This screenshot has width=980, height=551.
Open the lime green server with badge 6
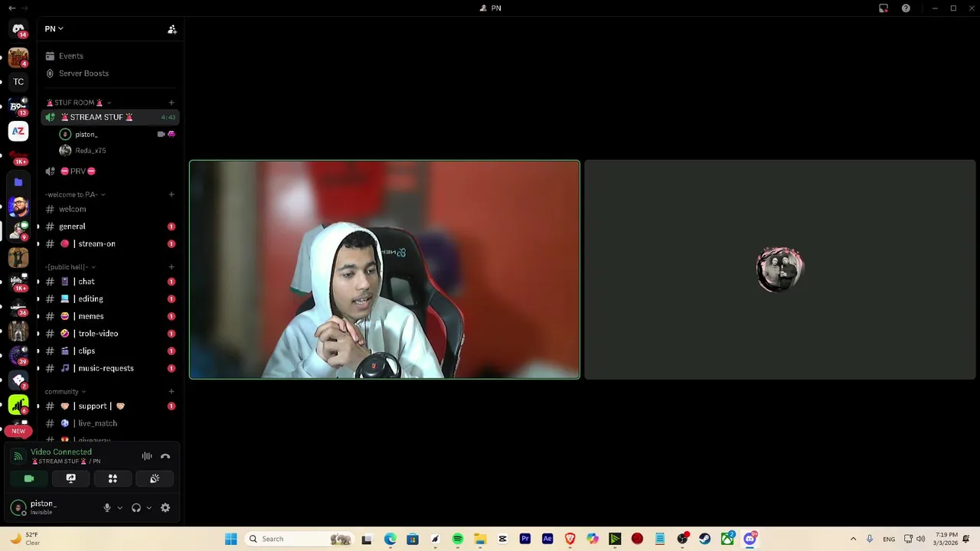[18, 405]
